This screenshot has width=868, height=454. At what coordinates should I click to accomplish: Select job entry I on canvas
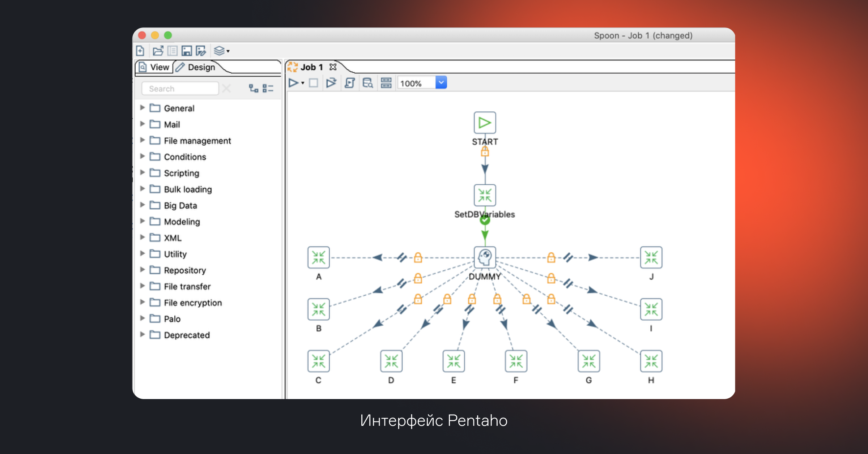click(651, 309)
